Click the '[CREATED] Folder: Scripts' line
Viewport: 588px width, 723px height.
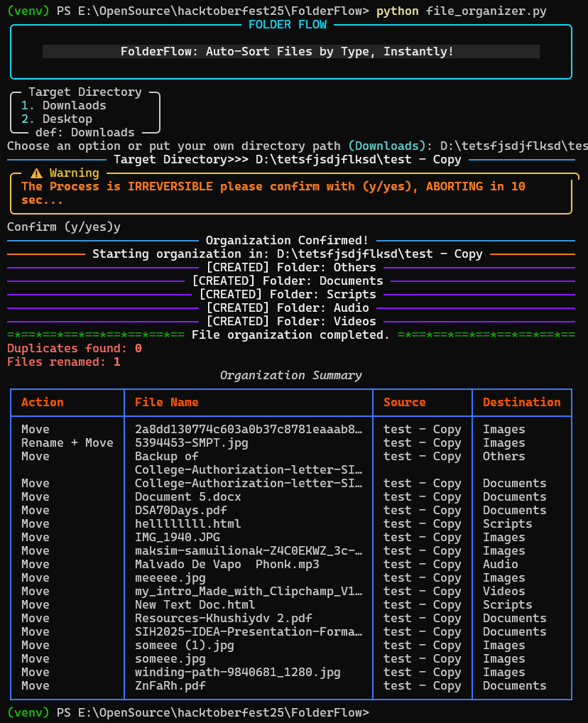pyautogui.click(x=288, y=294)
